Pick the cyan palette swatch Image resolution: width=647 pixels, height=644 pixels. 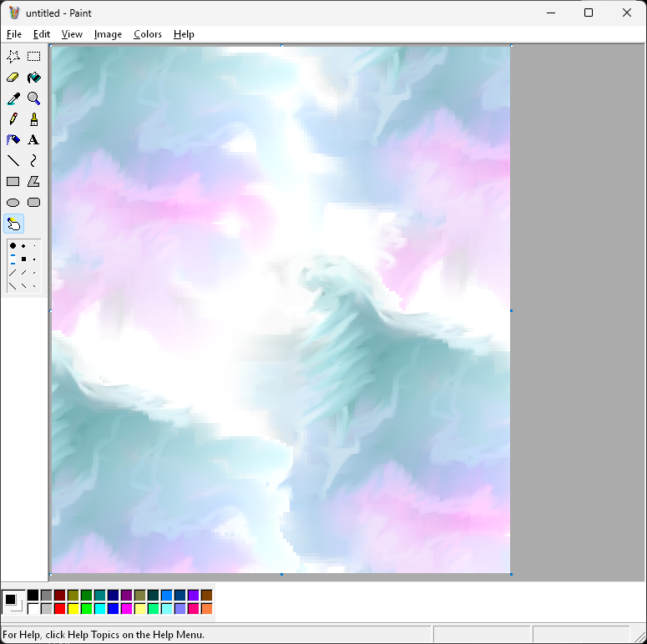100,608
